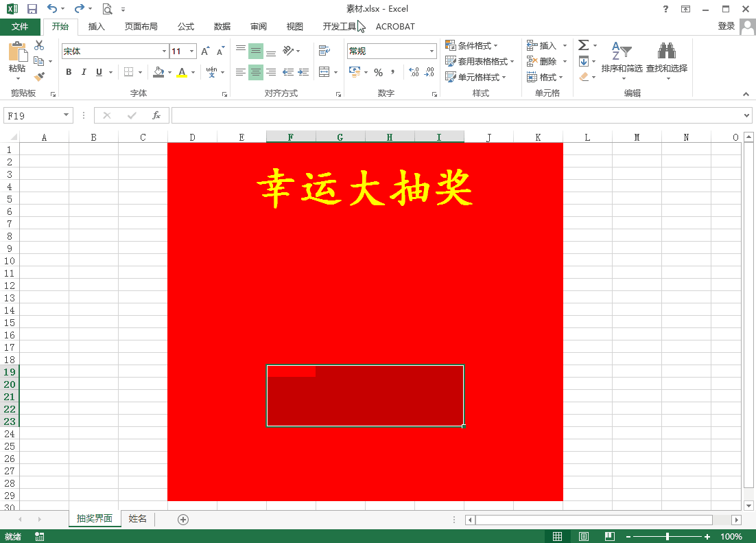
Task: Increase font size with larger A icon
Action: (205, 51)
